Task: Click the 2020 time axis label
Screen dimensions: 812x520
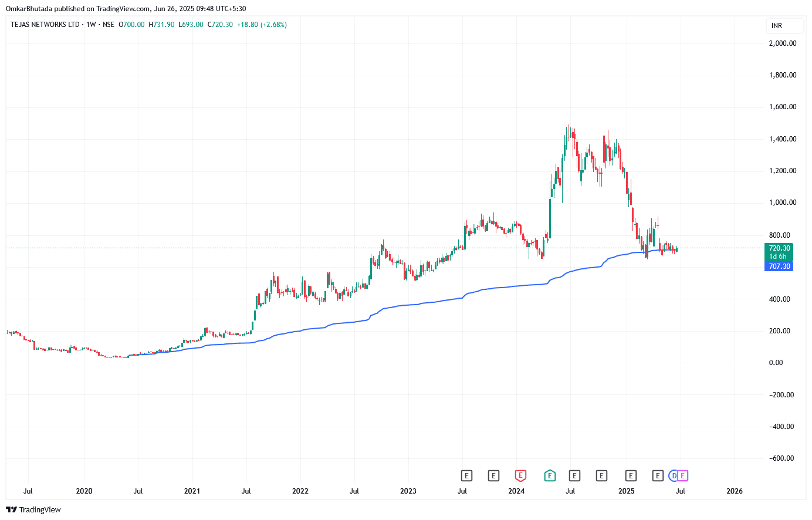Action: (84, 491)
